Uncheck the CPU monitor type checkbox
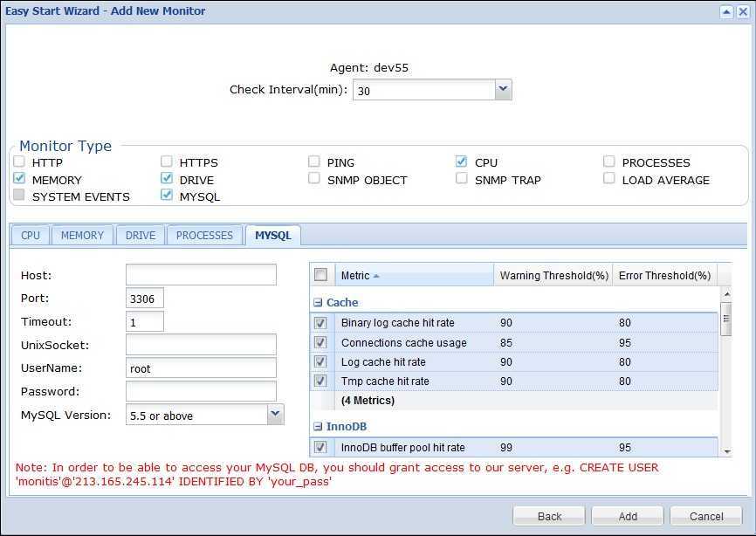This screenshot has width=756, height=536. (462, 161)
